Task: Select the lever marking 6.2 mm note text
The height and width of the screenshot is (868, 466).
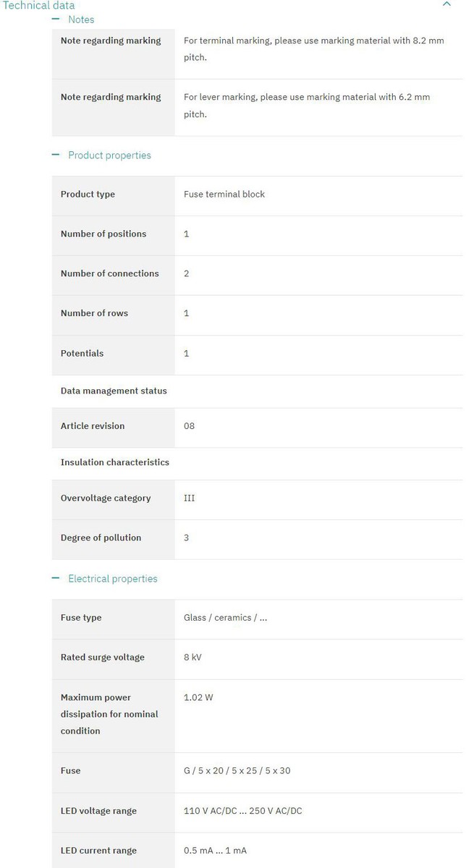Action: pos(306,105)
